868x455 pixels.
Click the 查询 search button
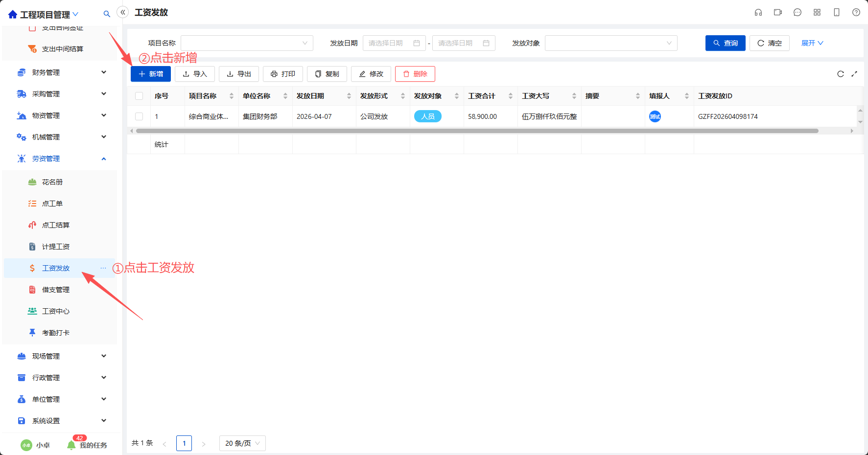pos(726,43)
